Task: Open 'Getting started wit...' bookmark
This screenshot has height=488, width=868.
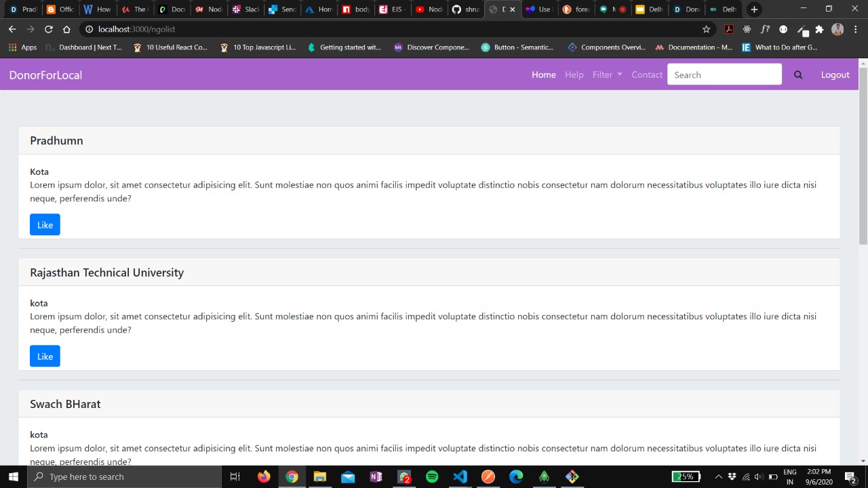Action: coord(344,47)
